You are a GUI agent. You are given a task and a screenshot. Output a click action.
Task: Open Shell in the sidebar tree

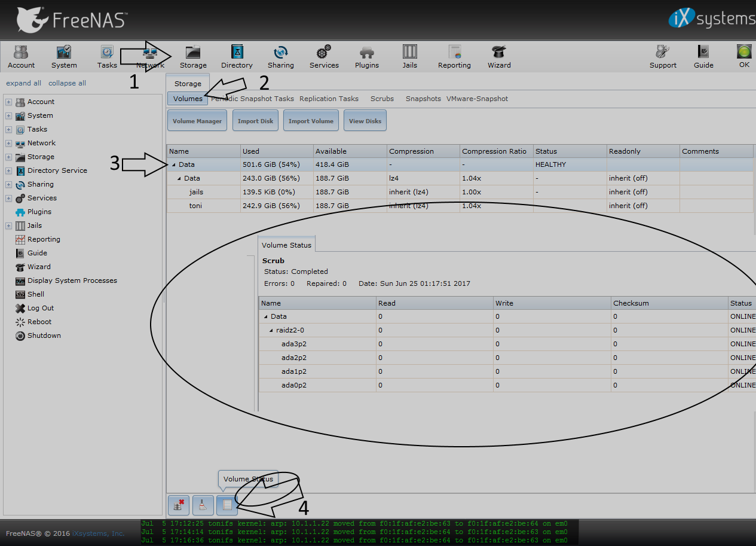click(36, 294)
